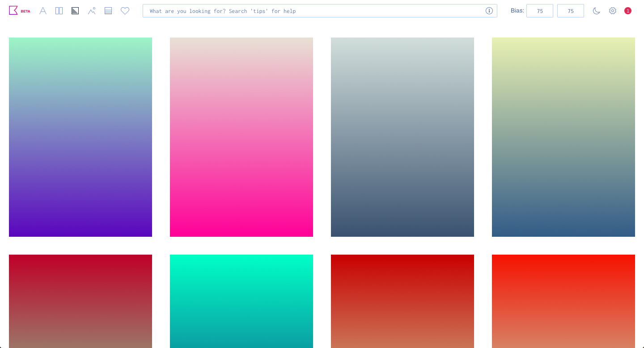Viewport: 644px width, 348px height.
Task: Open the Image view icon
Action: (92, 11)
